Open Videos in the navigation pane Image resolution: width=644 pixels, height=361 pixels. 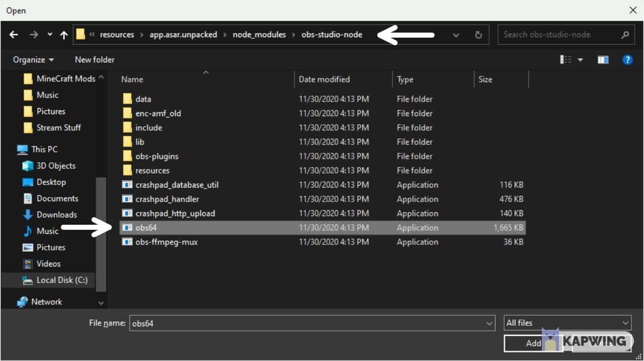[x=42, y=264]
